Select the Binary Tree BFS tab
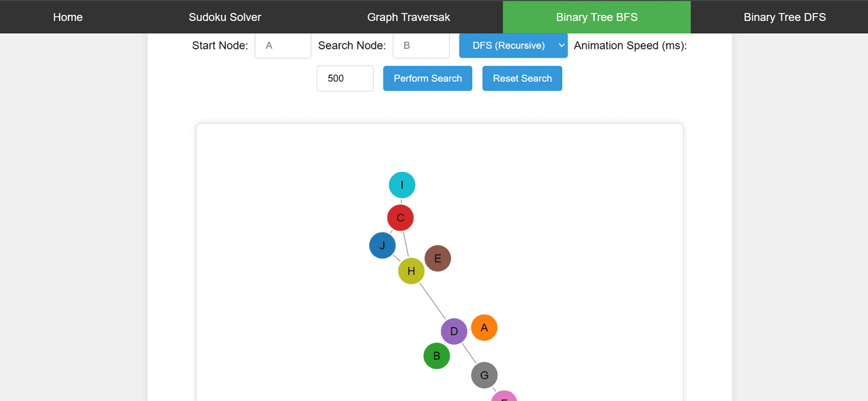This screenshot has width=868, height=401. click(x=597, y=17)
